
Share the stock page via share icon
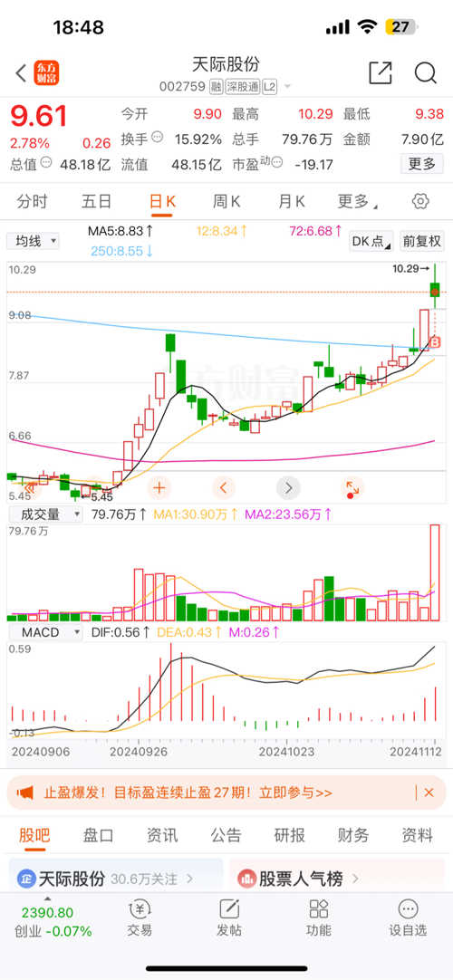point(380,73)
